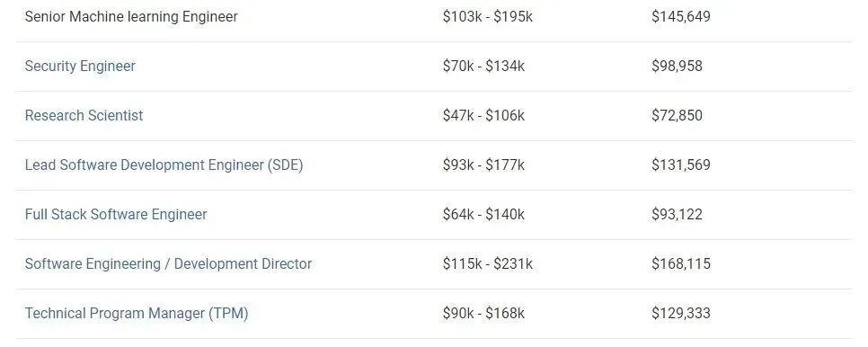868x347 pixels.
Task: Open Software Engineering / Development Director link
Action: pos(168,263)
